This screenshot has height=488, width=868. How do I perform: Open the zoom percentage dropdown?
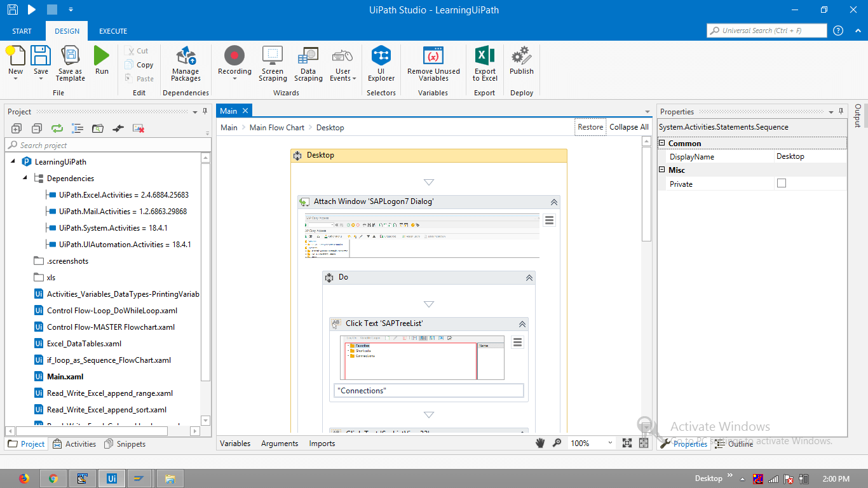click(609, 443)
